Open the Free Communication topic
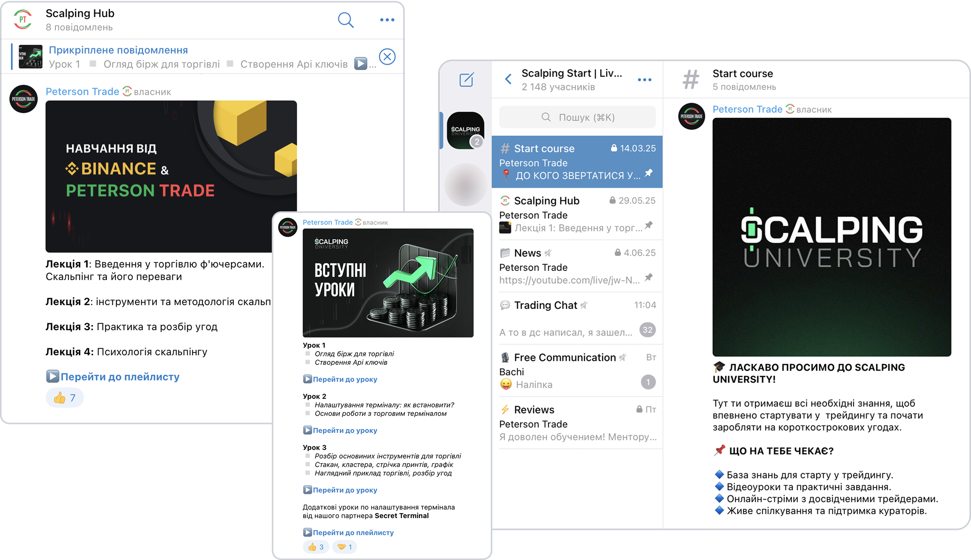The width and height of the screenshot is (971, 560). point(577,371)
